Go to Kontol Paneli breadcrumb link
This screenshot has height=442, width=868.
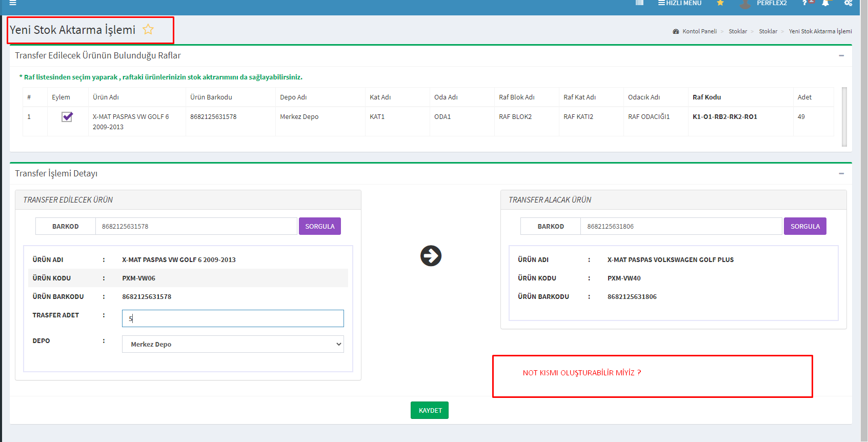pyautogui.click(x=699, y=31)
